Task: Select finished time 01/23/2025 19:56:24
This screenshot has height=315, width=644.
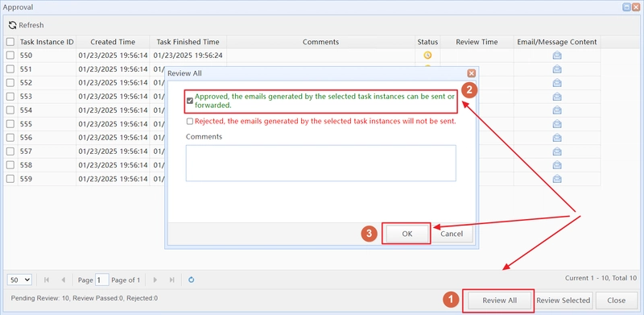Action: click(x=188, y=56)
